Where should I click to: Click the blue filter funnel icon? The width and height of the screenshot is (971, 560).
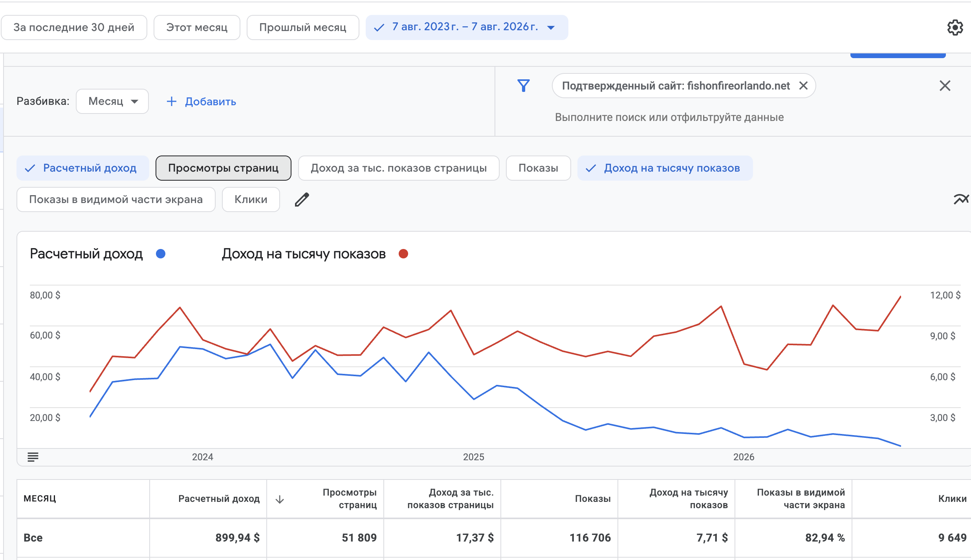coord(524,86)
